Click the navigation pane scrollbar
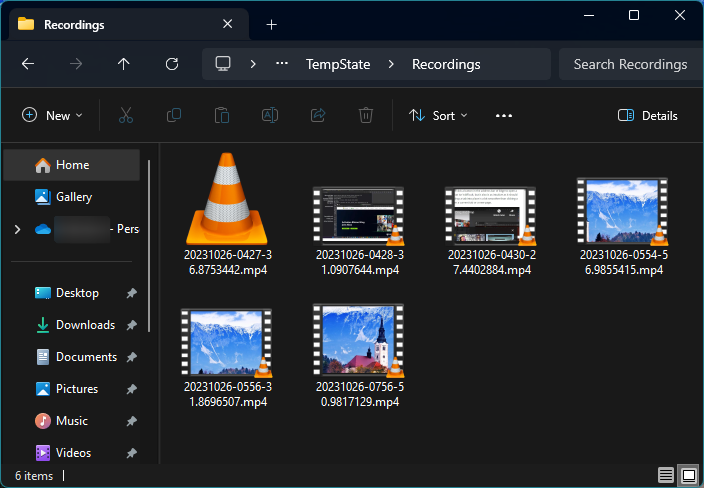704x488 pixels. coord(149,246)
